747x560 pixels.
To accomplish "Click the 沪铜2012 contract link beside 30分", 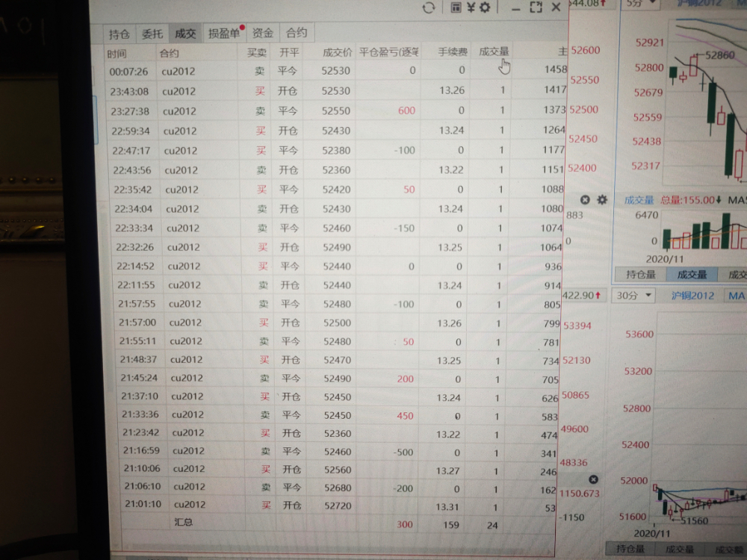I will [x=692, y=296].
